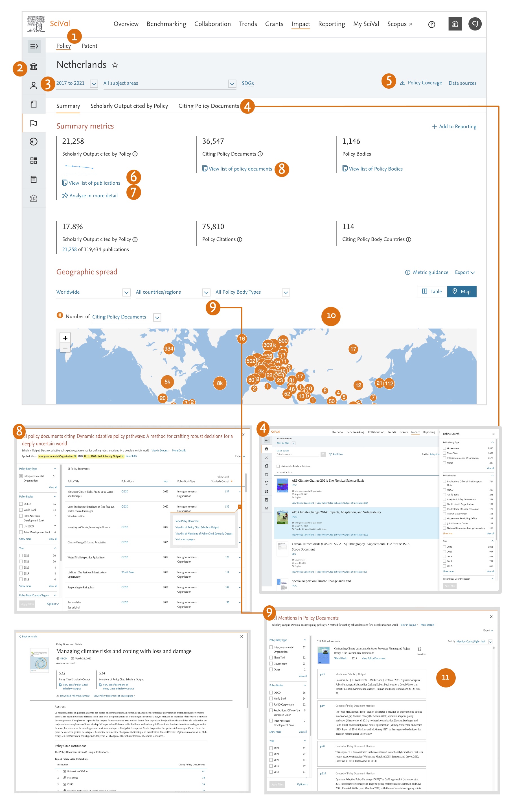This screenshot has width=513, height=812.
Task: Collapse Policy Body Type in Refine Search
Action: [x=492, y=442]
